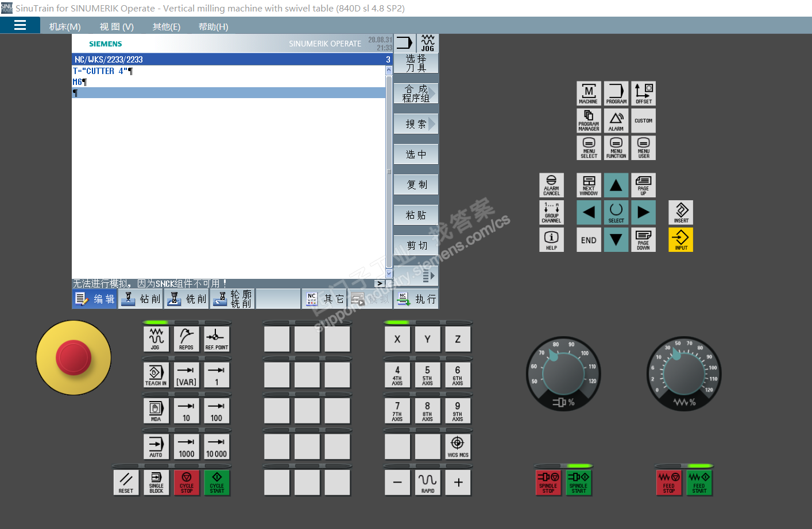Click the plus direction key
The width and height of the screenshot is (812, 529).
coord(458,483)
